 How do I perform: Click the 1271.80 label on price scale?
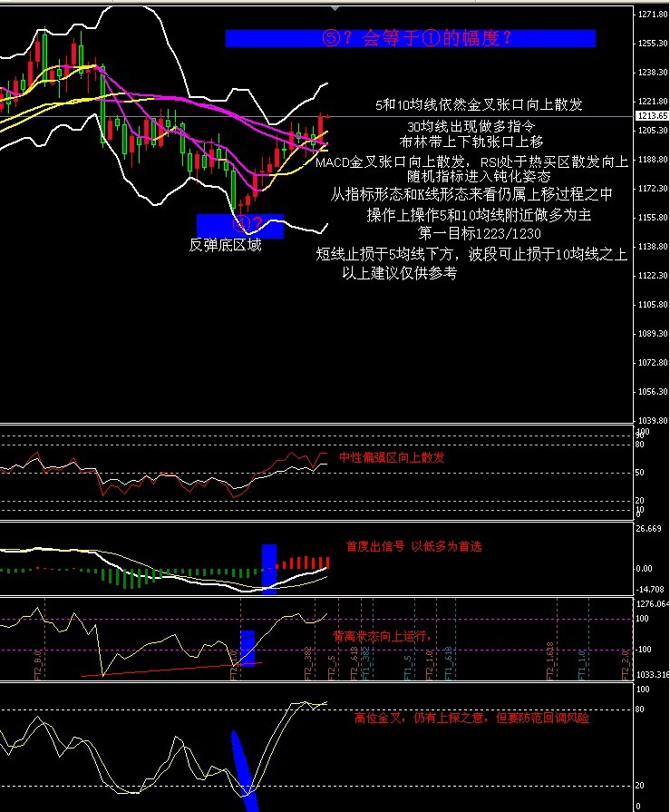652,15
